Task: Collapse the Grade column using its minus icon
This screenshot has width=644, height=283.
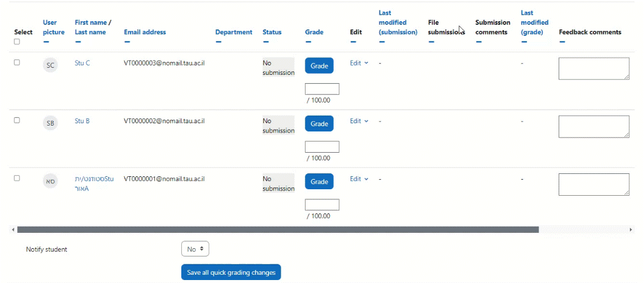Action: pyautogui.click(x=308, y=42)
